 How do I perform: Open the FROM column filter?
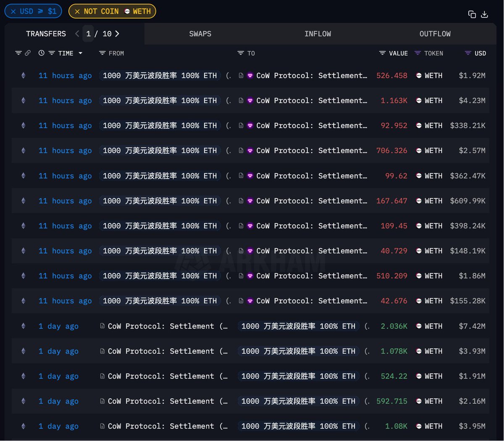[102, 53]
